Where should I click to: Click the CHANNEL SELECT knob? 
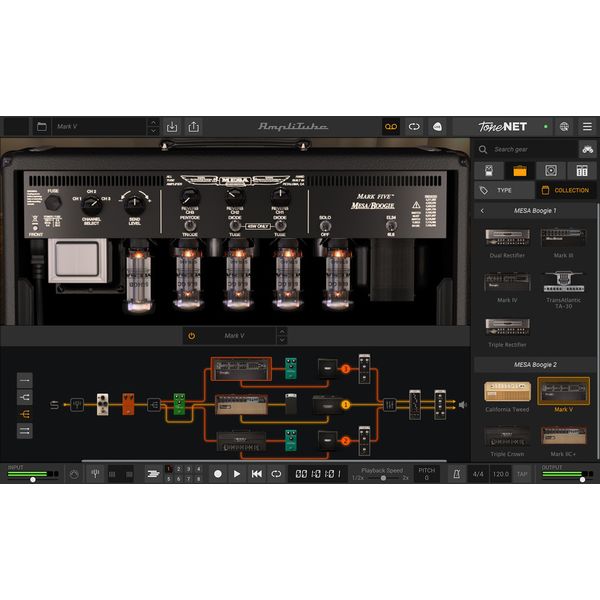[x=92, y=205]
